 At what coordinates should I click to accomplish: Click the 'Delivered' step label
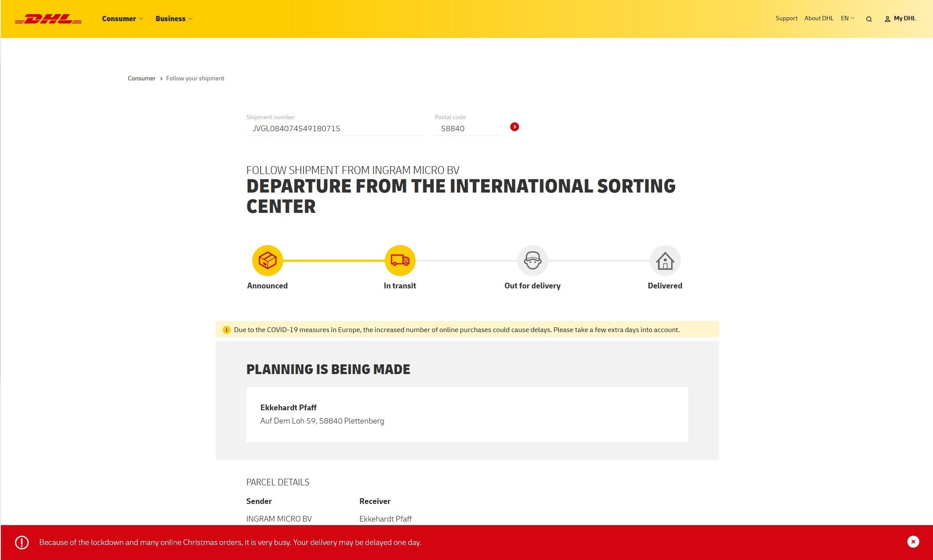coord(665,286)
